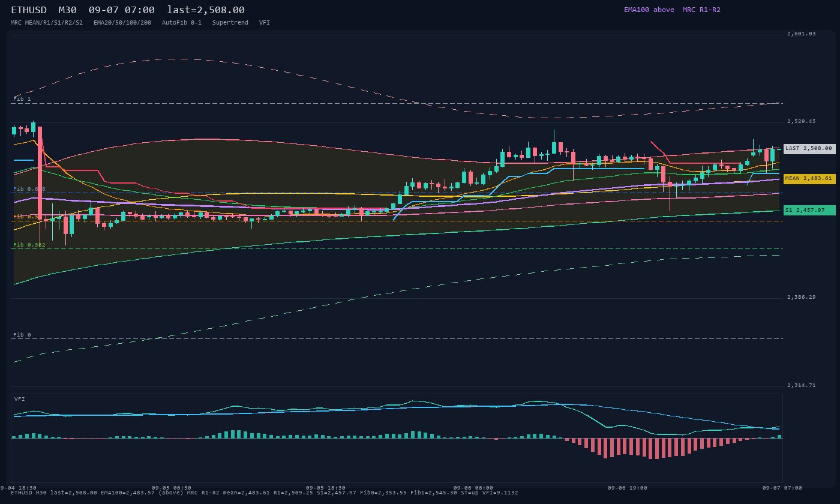
Task: Select the "MRC MEAN/R1/S1/R2/S2" legend entry
Action: tap(47, 23)
